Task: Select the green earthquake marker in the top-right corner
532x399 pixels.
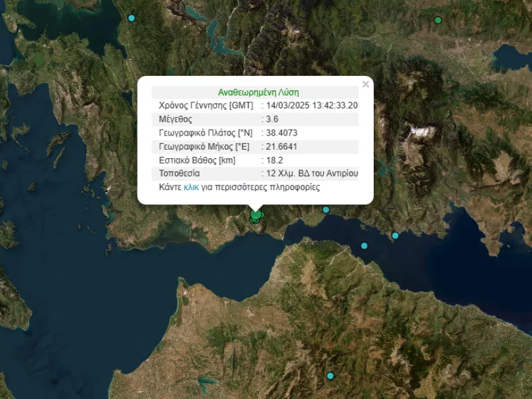Action: click(438, 21)
